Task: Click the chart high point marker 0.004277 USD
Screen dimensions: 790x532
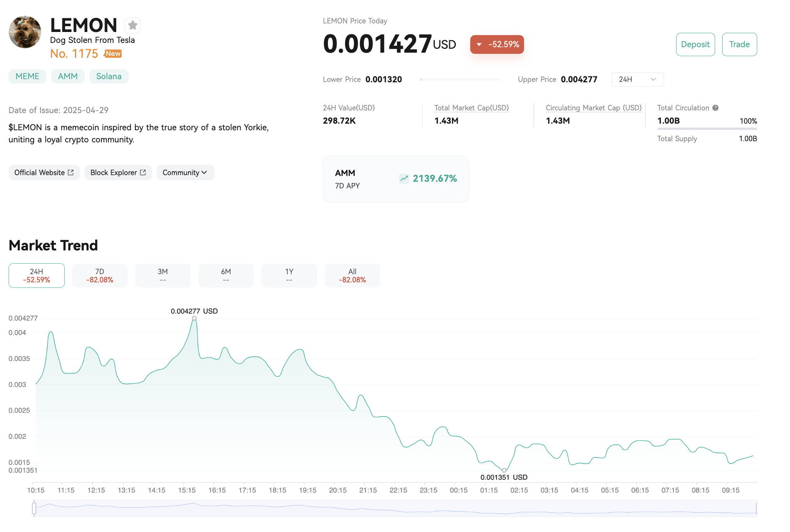Action: pos(194,319)
